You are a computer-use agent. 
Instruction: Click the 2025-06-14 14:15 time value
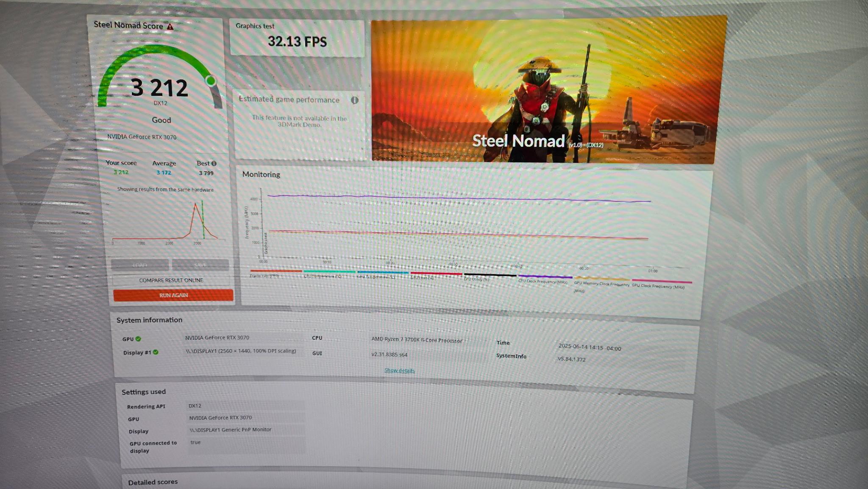click(x=590, y=347)
